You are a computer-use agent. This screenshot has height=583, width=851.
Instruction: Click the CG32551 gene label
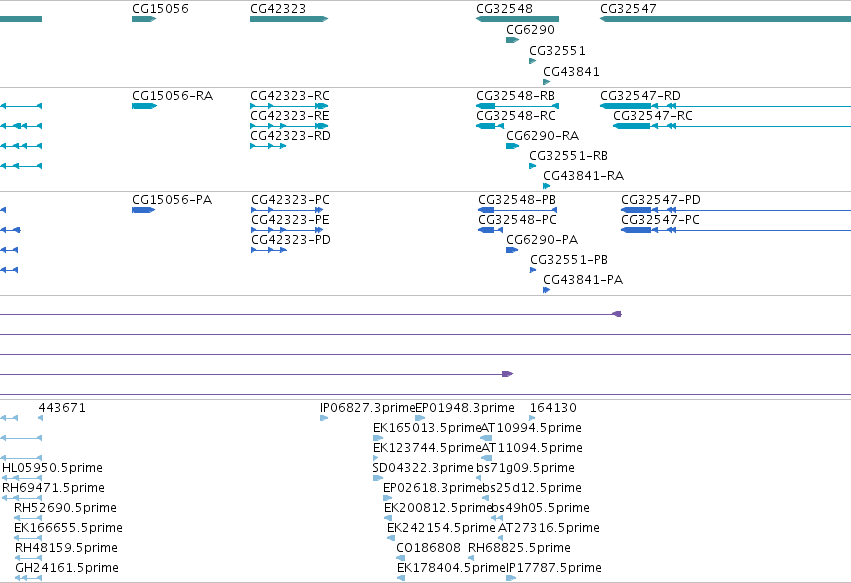(x=557, y=50)
